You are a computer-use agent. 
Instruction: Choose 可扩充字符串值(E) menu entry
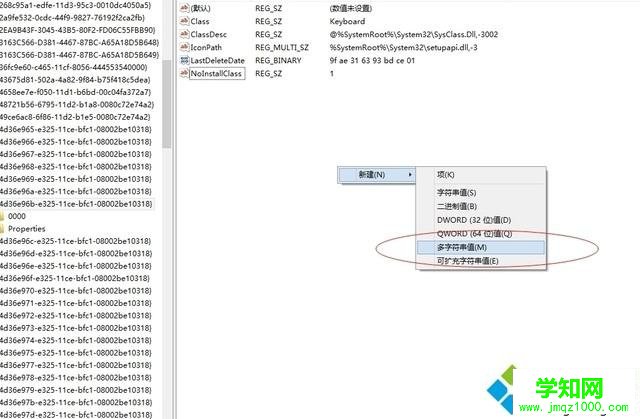(468, 261)
